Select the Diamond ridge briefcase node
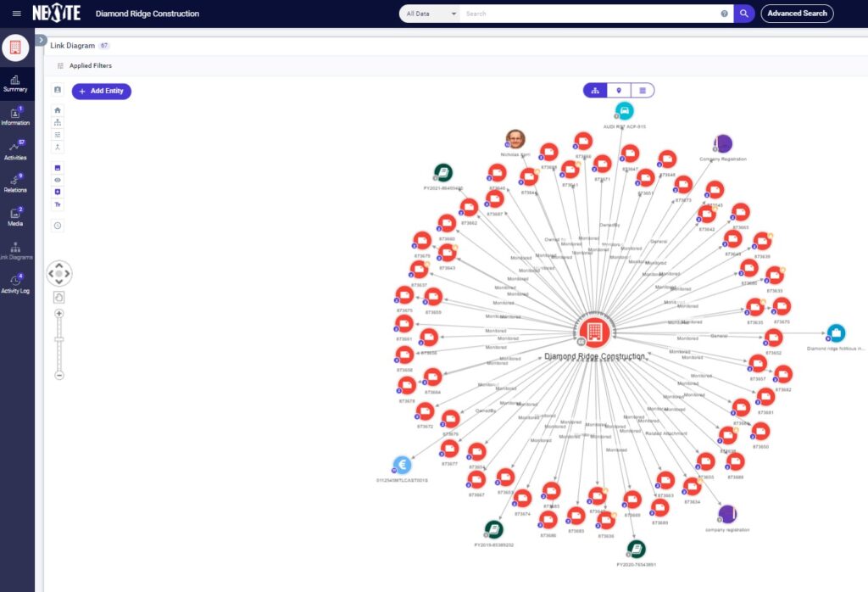This screenshot has width=868, height=592. point(835,333)
